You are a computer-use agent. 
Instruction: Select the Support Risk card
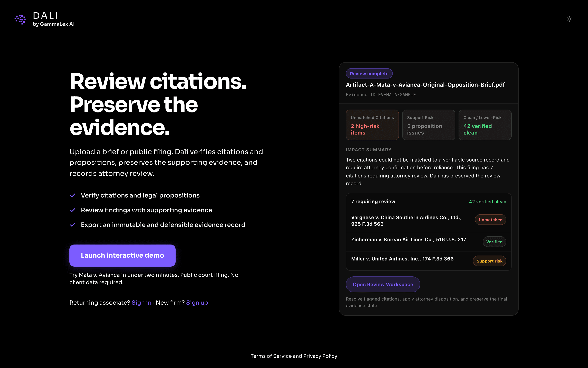point(429,125)
